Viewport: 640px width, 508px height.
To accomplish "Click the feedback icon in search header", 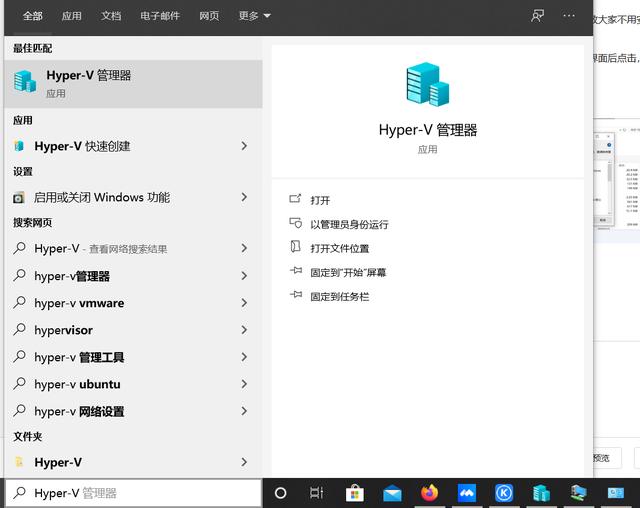I will coord(538,16).
